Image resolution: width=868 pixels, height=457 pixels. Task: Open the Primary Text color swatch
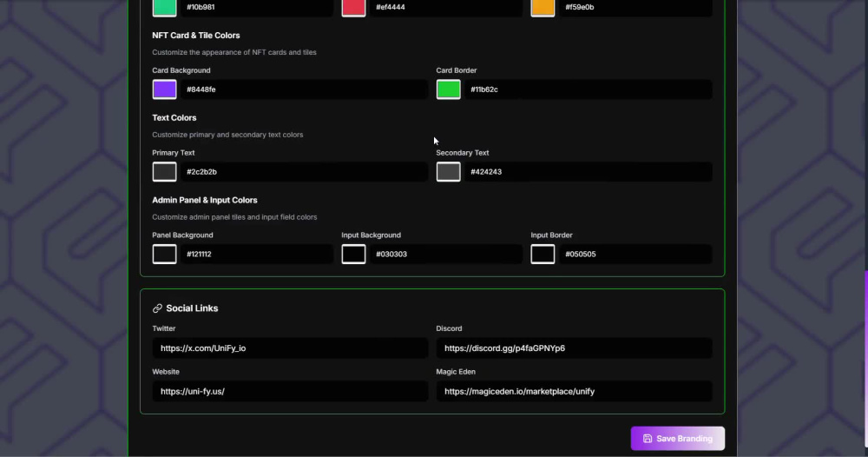tap(164, 172)
